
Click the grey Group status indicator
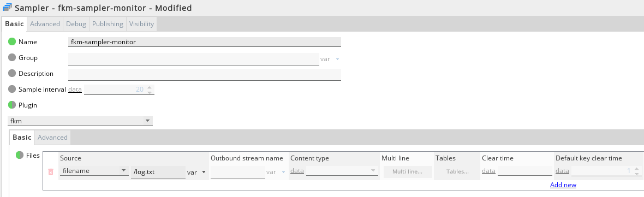pyautogui.click(x=12, y=57)
